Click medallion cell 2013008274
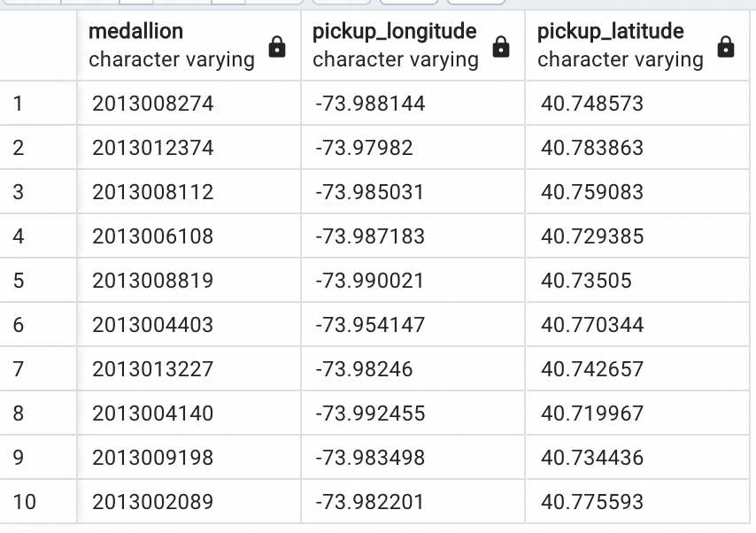This screenshot has width=756, height=533. click(x=153, y=104)
